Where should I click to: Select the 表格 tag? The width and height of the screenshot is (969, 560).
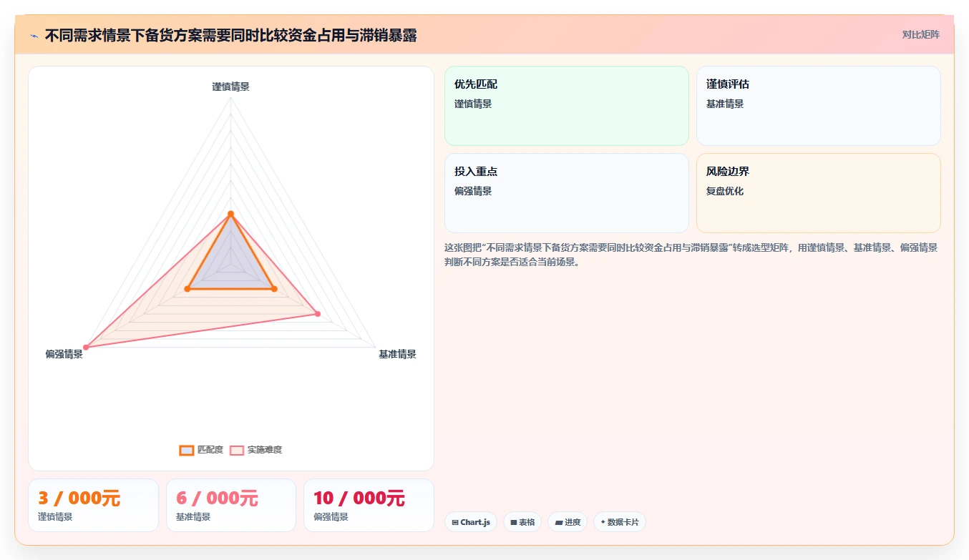[x=522, y=522]
